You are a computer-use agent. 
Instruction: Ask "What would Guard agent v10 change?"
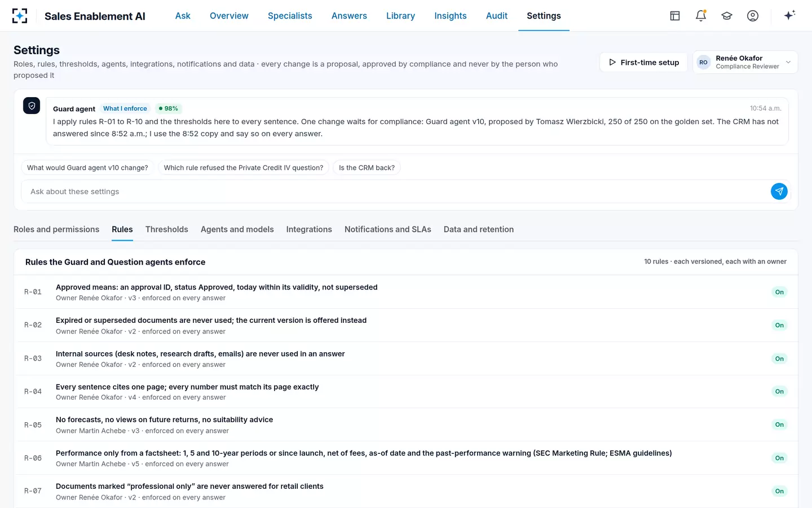coord(87,168)
